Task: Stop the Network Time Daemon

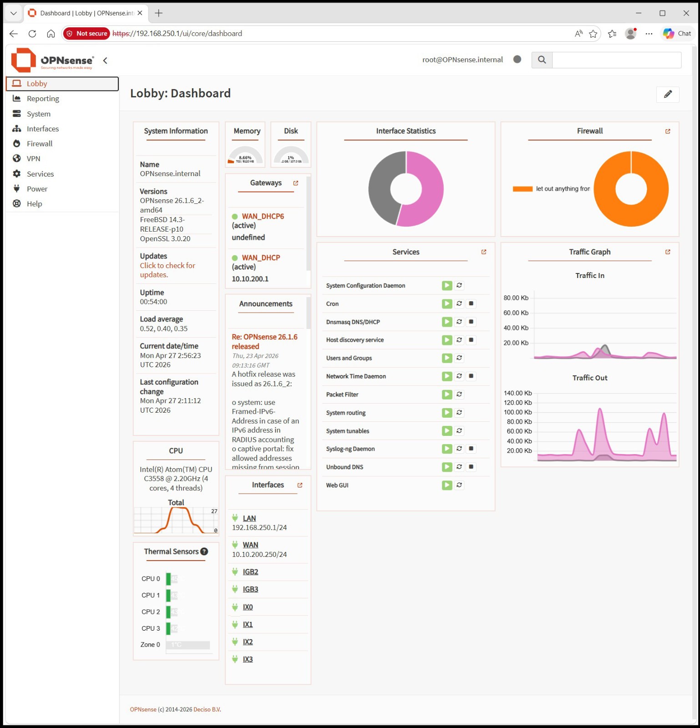Action: click(x=471, y=376)
